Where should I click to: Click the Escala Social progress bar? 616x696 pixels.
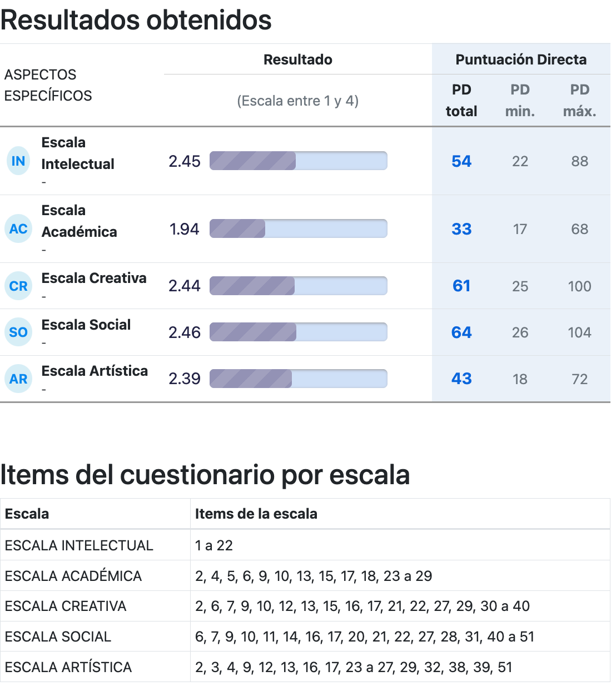pos(298,332)
